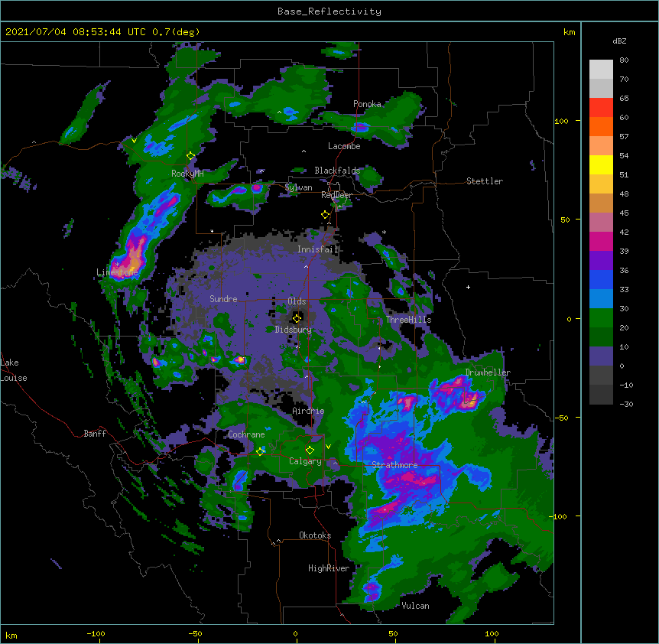Screen dimensions: 659x644
Task: Click the 100 tick on the right axis
Action: pos(561,121)
